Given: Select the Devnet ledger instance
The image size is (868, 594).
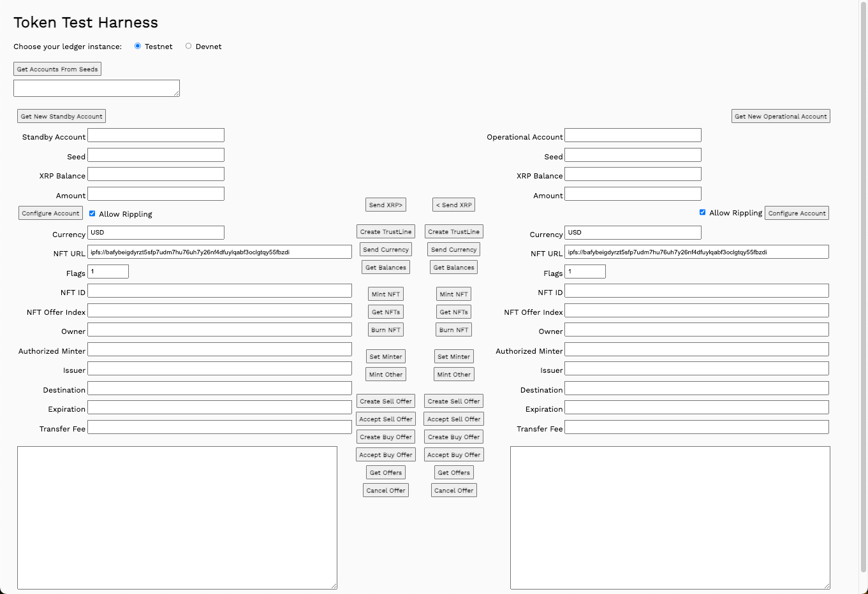Looking at the screenshot, I should [188, 45].
